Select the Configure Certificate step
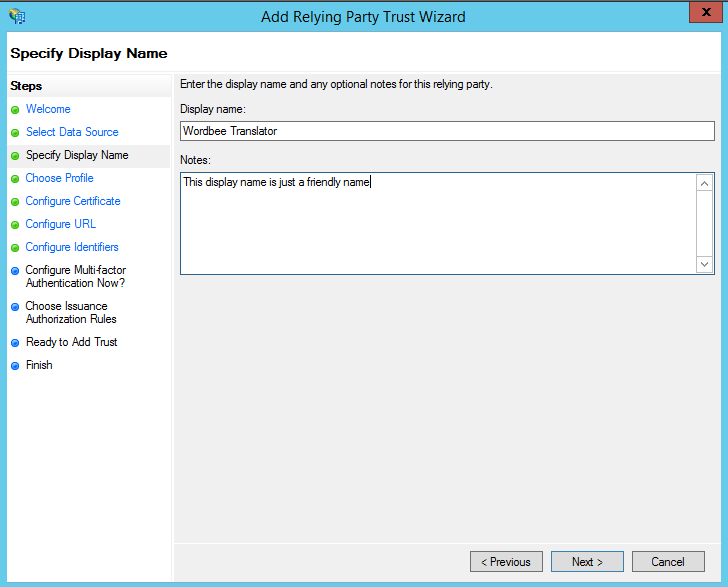 click(73, 201)
